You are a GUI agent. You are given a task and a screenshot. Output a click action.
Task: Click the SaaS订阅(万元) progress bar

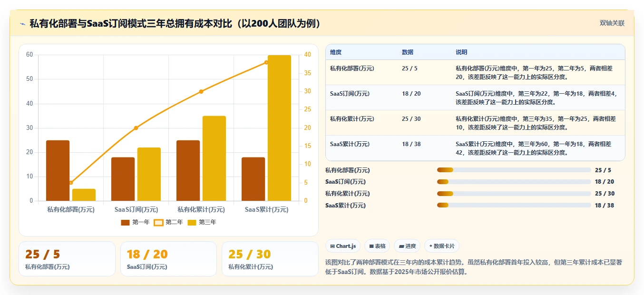(514, 182)
